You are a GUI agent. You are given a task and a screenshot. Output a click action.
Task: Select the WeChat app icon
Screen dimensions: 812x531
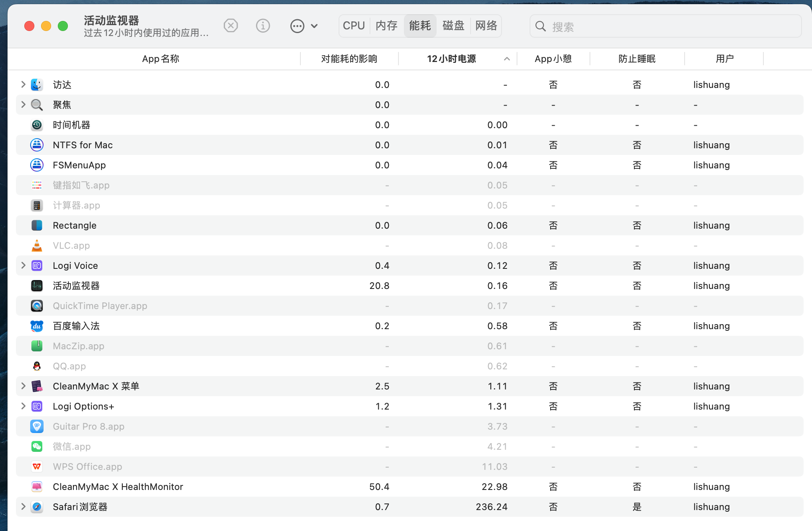tap(37, 446)
